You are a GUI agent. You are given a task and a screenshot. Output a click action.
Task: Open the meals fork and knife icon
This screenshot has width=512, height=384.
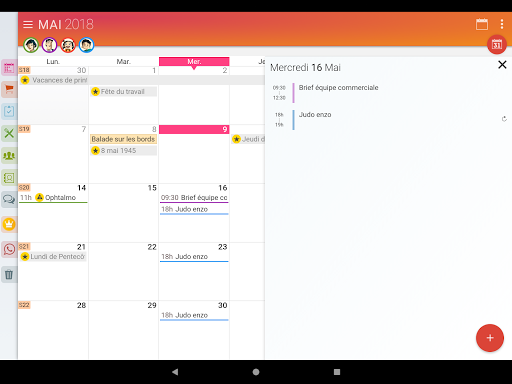[9, 134]
